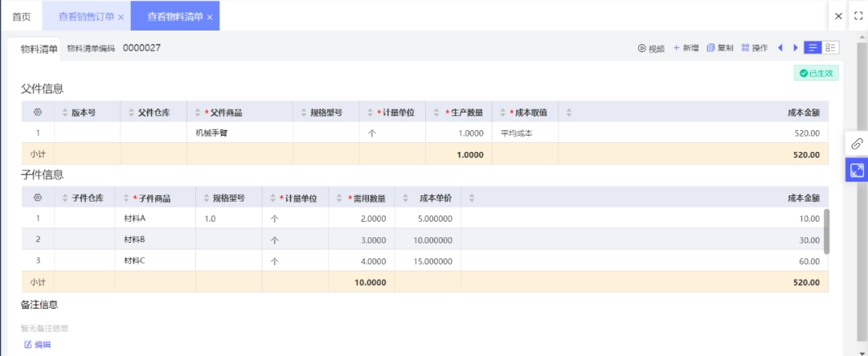
Task: Click 编辑 to edit remarks
Action: coord(38,345)
